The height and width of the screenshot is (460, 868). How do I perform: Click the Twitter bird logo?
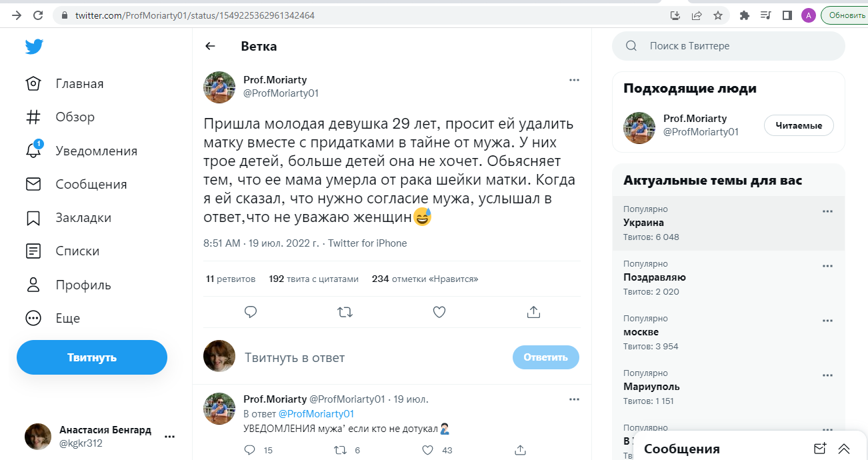coord(34,47)
